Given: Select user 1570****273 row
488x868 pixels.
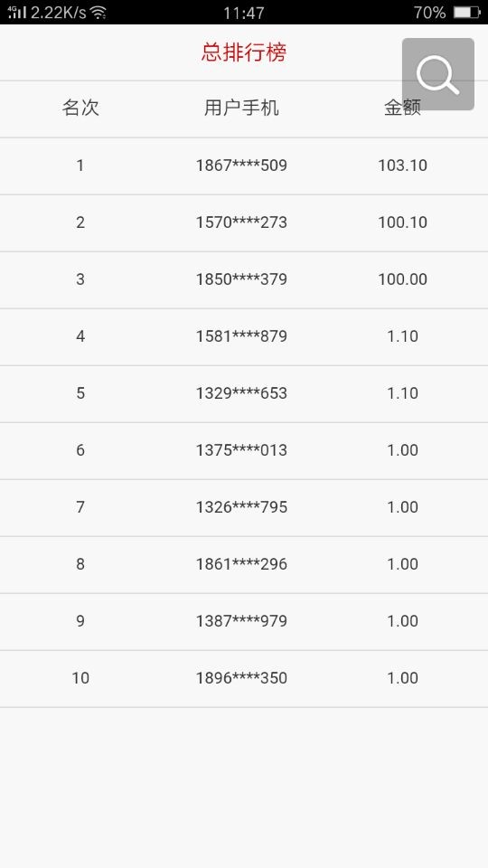Looking at the screenshot, I should click(x=244, y=222).
